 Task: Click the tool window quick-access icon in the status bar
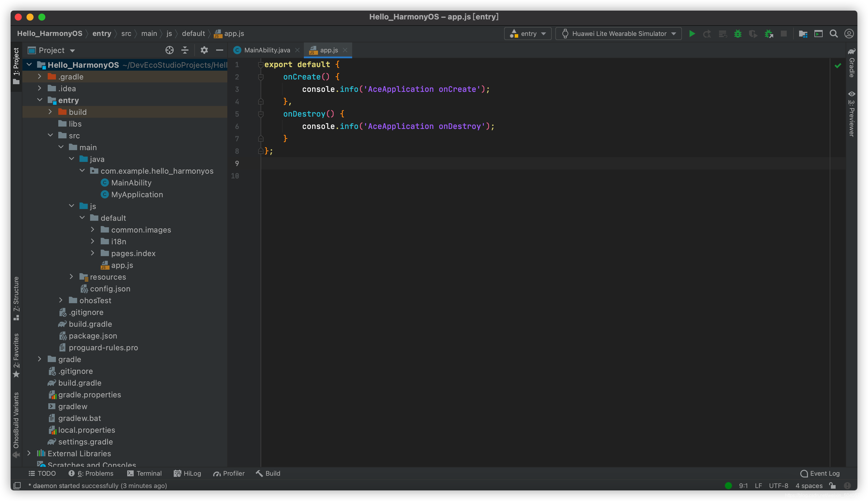17,485
